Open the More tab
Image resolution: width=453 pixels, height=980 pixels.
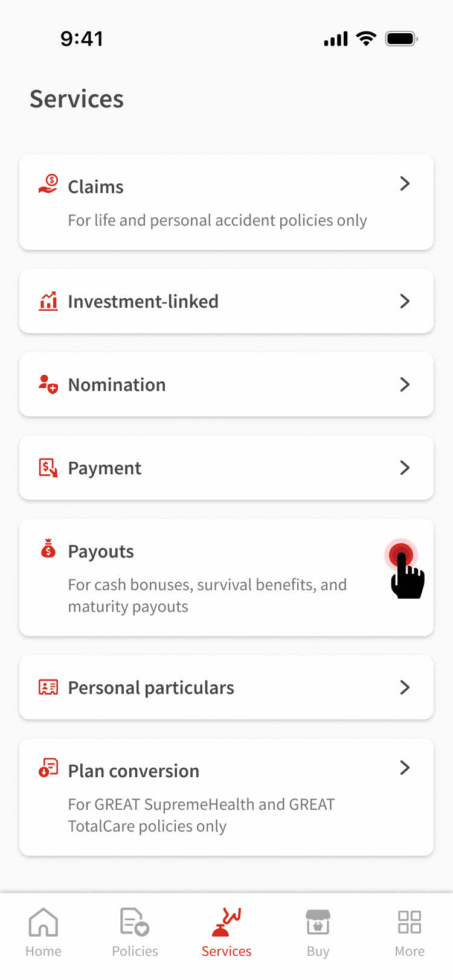(410, 932)
